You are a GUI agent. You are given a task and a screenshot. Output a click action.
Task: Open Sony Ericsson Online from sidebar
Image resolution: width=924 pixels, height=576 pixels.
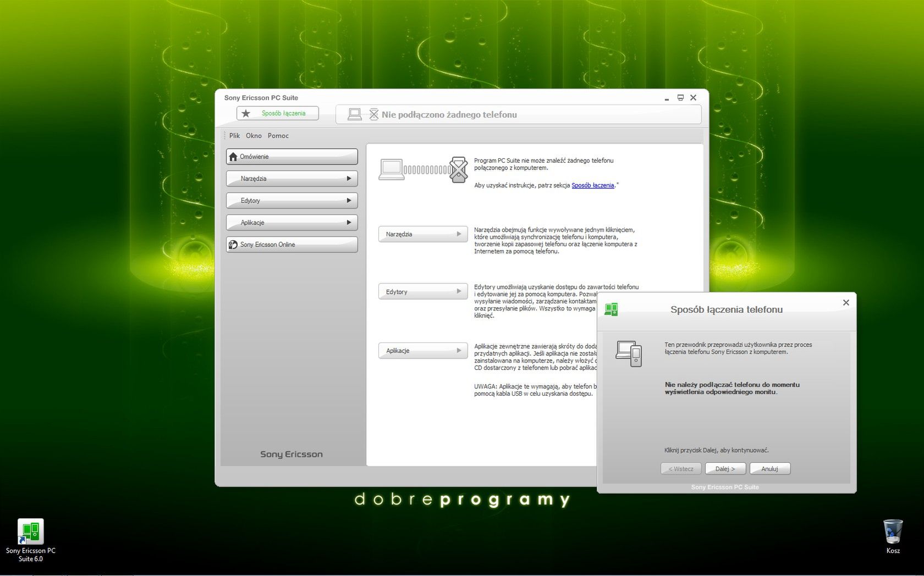click(x=292, y=245)
